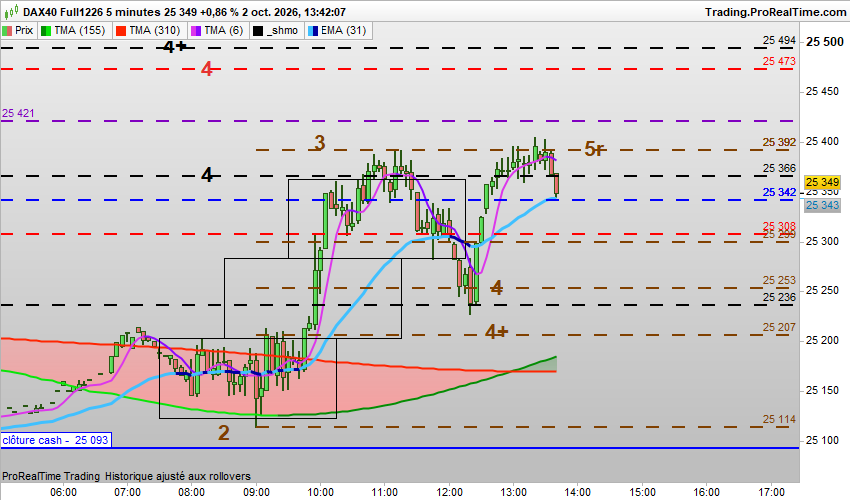Click the 25 150 price axis value
The image size is (850, 500).
point(822,390)
